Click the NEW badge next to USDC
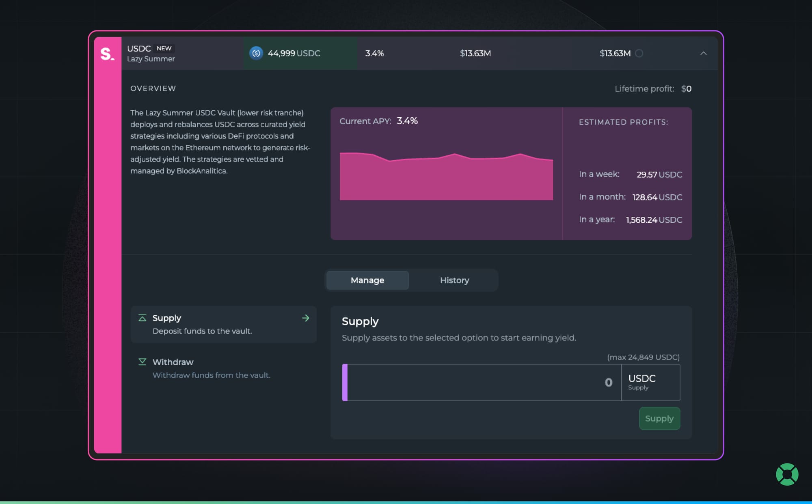This screenshot has height=504, width=812. (164, 48)
